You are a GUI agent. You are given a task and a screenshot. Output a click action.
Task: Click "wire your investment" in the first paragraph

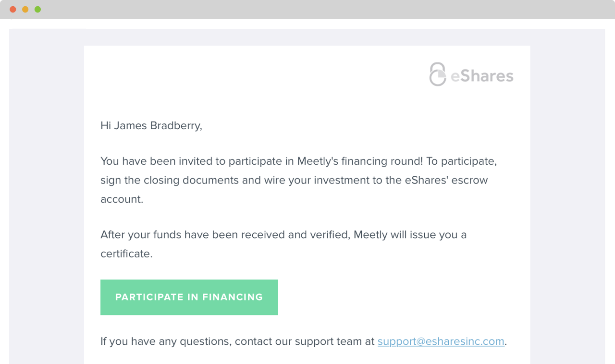click(317, 181)
